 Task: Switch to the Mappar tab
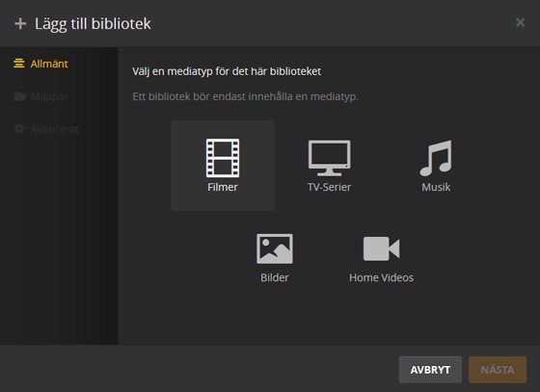(40, 96)
